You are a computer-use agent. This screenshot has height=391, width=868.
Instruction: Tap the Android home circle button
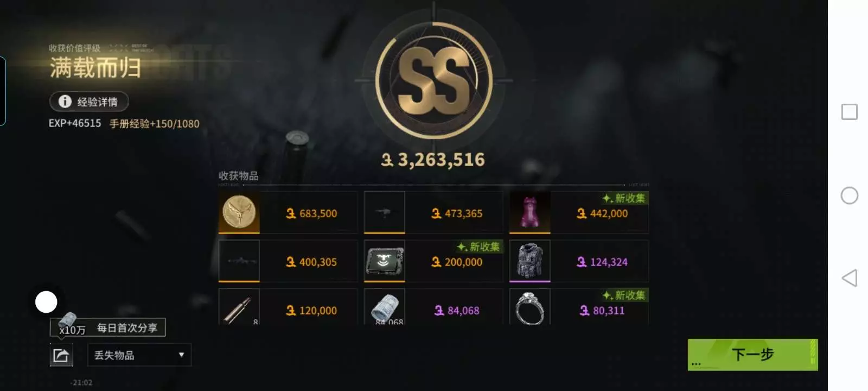(x=850, y=195)
